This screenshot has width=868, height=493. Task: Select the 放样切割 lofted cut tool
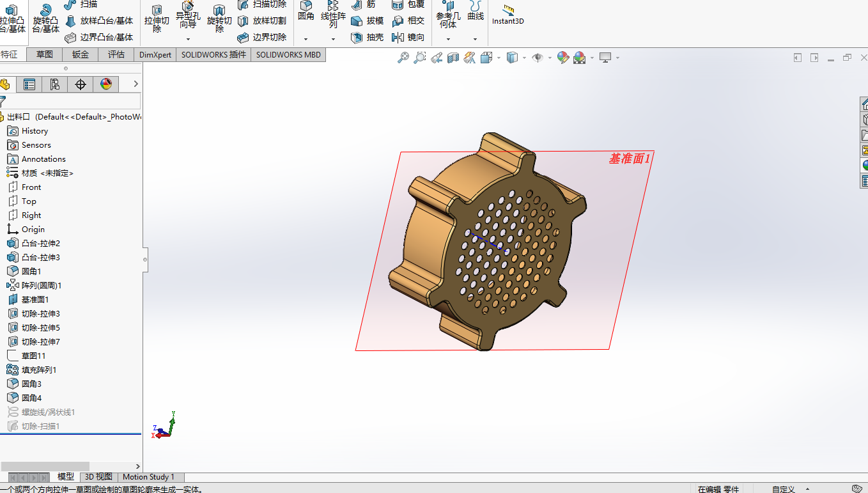pos(262,21)
